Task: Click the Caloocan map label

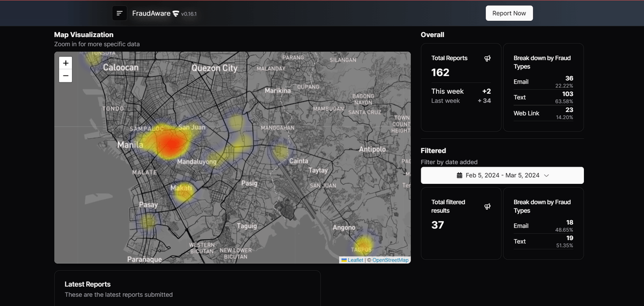Action: click(121, 67)
